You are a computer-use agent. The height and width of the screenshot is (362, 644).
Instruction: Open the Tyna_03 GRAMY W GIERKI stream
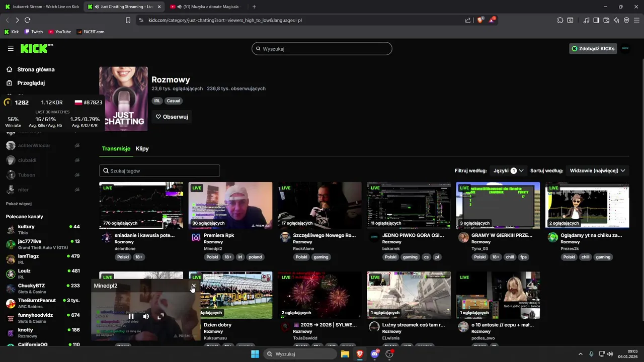click(498, 205)
